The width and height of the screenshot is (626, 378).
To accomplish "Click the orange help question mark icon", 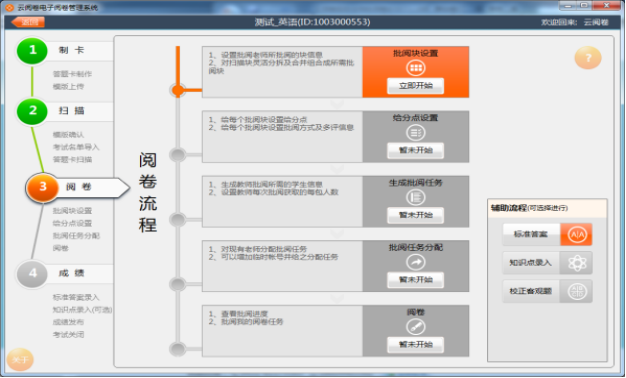I will click(588, 58).
